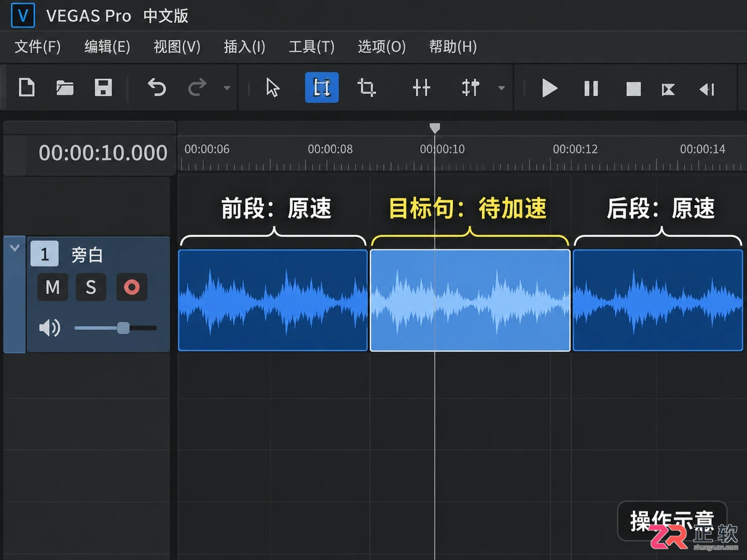Open the 编辑(E) menu
Viewport: 747px width, 560px height.
107,47
